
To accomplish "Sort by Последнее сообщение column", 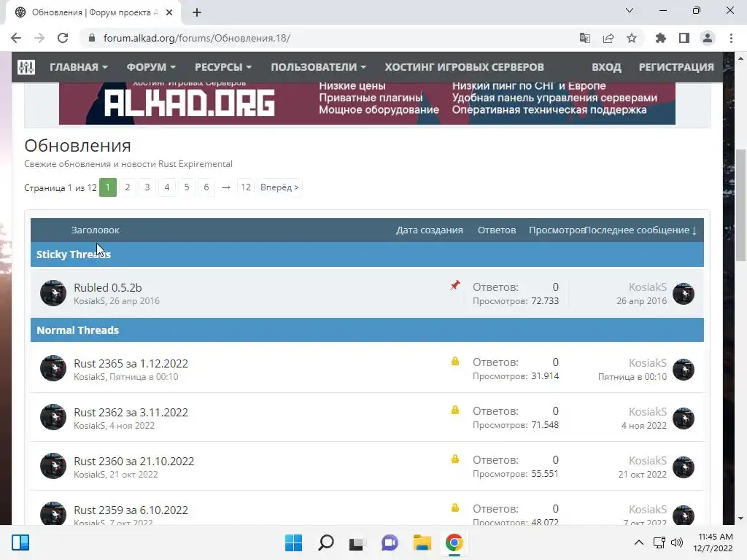I will 640,230.
